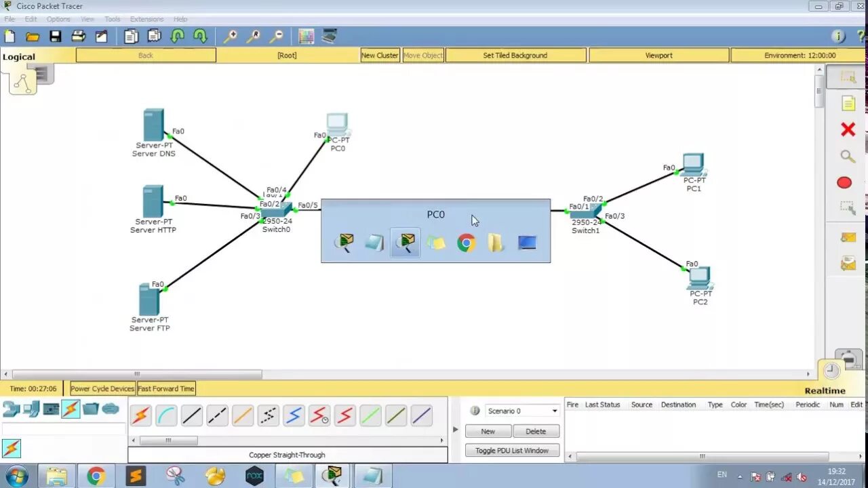
Task: Open the drawing palette icon
Action: coord(307,36)
